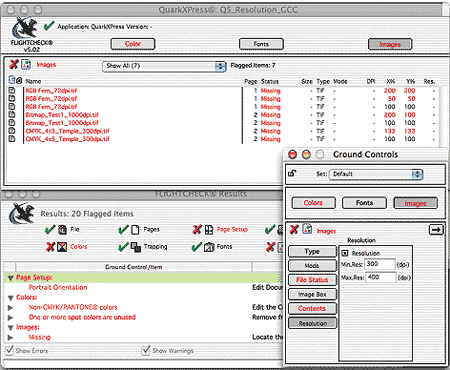This screenshot has height=370, width=450.
Task: Click the Status column header
Action: pyautogui.click(x=270, y=81)
